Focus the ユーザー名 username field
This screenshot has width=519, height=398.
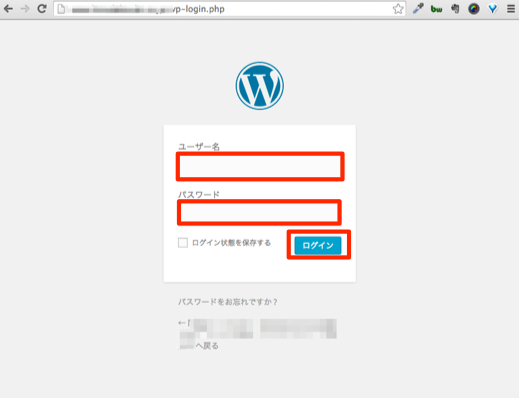[x=260, y=166]
